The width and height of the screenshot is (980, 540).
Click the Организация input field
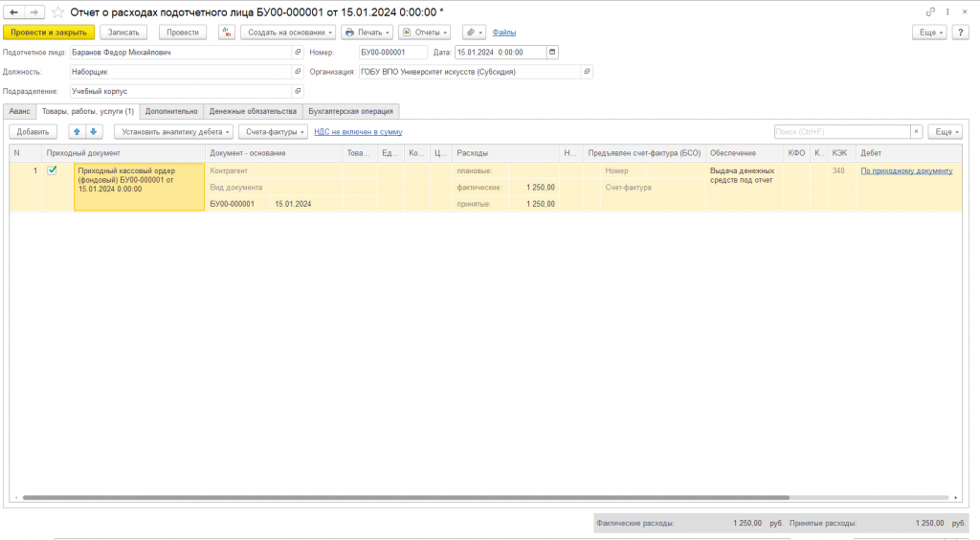pyautogui.click(x=469, y=72)
